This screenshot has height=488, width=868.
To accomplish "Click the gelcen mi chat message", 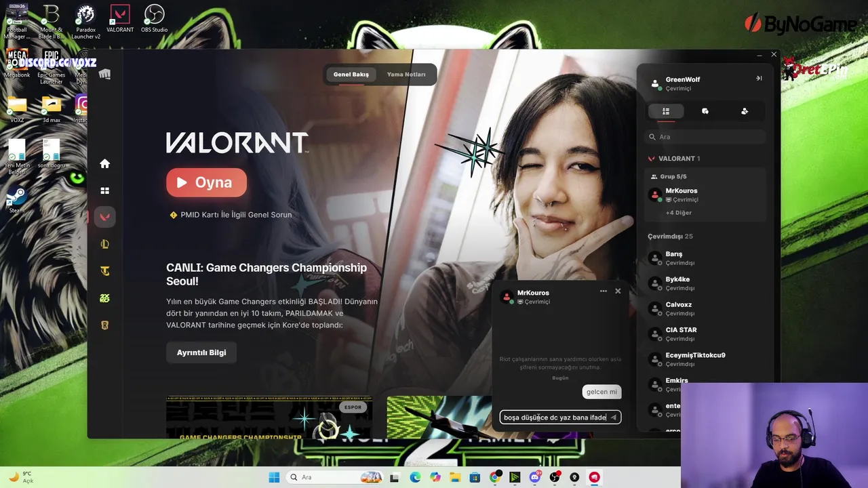I will (x=601, y=392).
